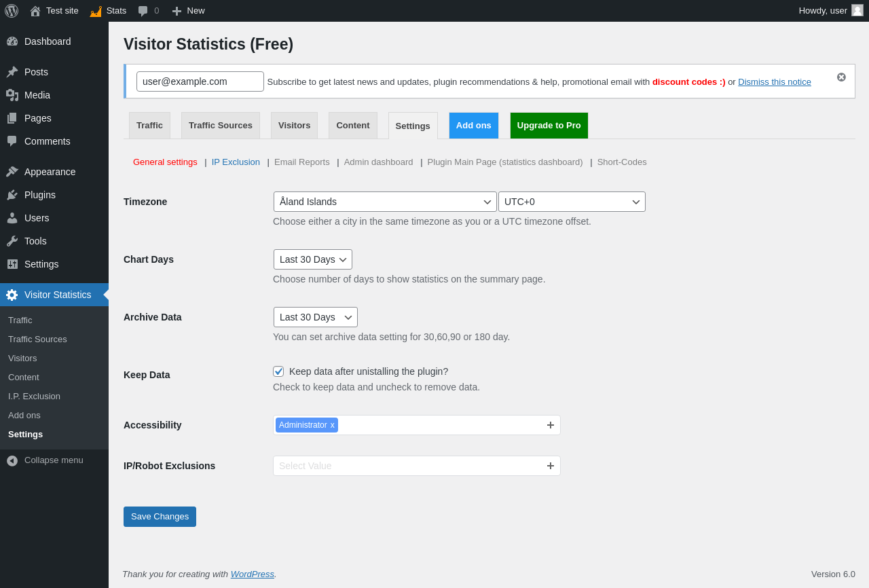Open the Plugins menu icon

click(x=12, y=195)
